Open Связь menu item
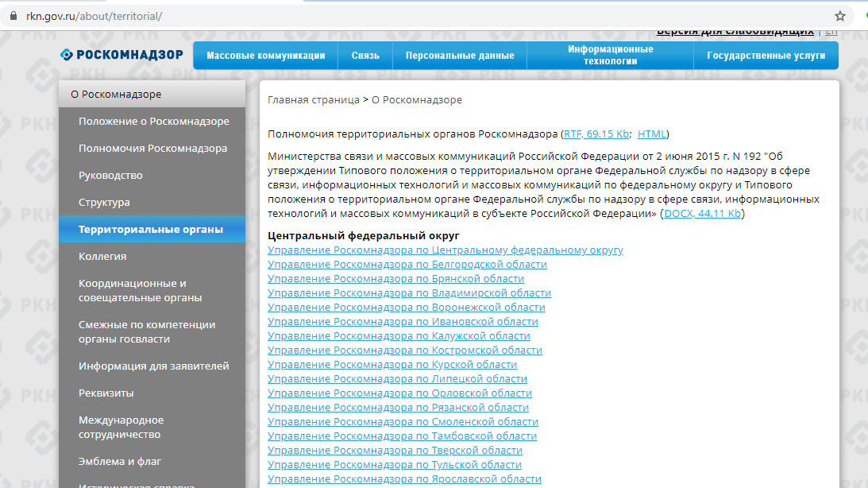 point(365,56)
